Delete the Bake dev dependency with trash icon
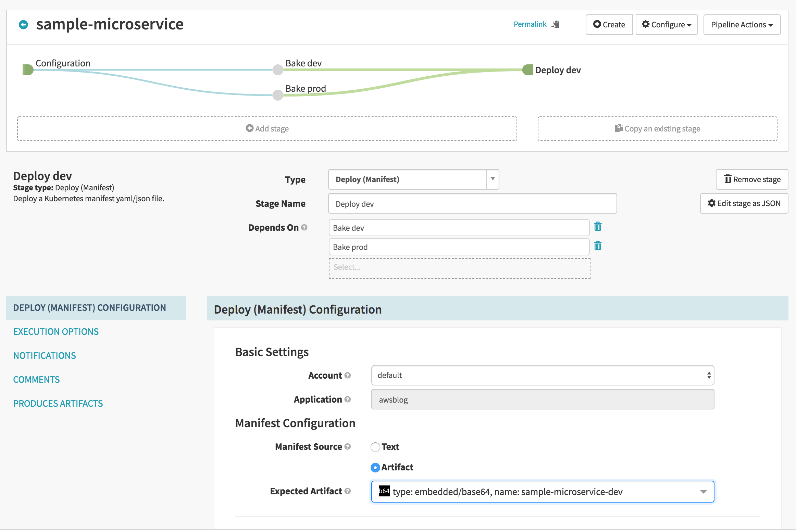This screenshot has height=532, width=796. coord(598,227)
